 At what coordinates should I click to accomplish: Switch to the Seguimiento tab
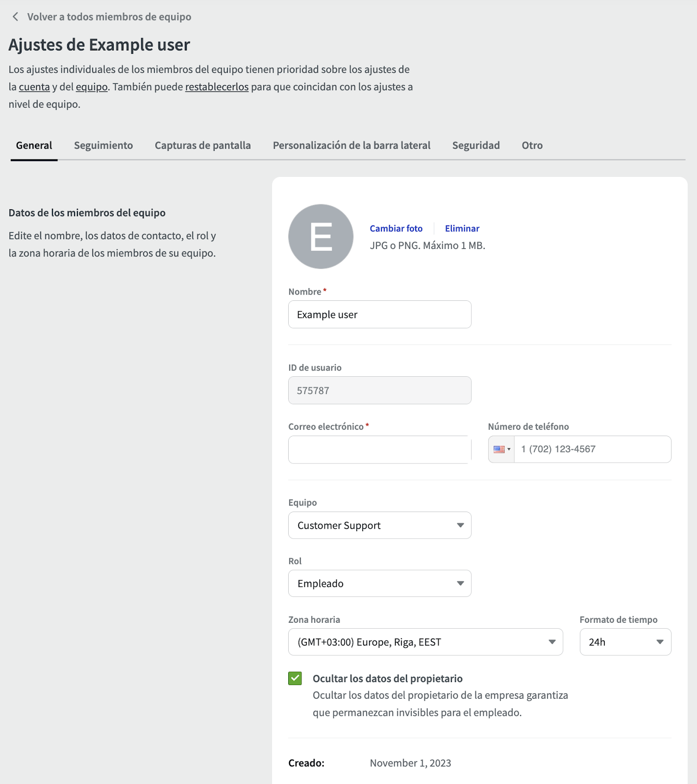(x=103, y=146)
